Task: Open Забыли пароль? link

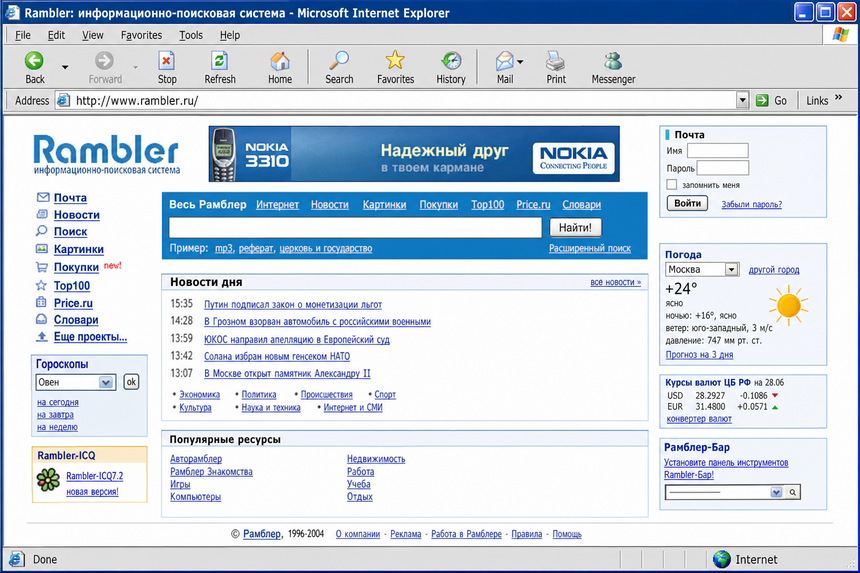Action: [751, 204]
